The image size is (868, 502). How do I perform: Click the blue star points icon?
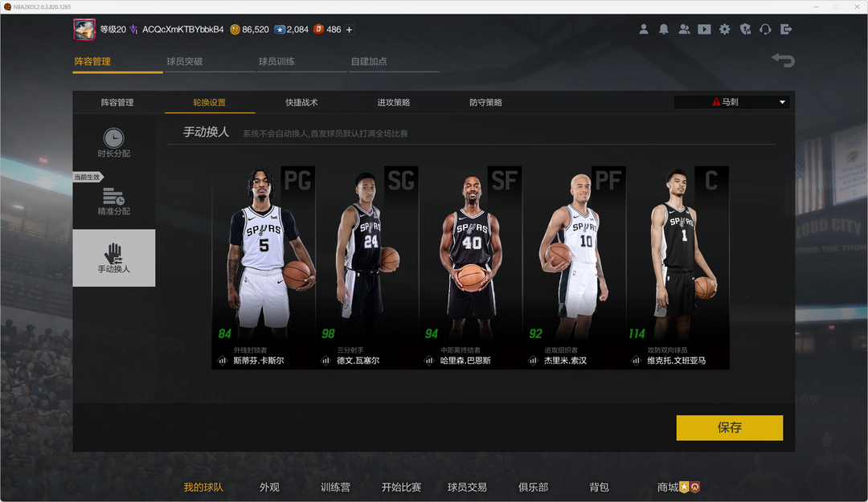280,30
